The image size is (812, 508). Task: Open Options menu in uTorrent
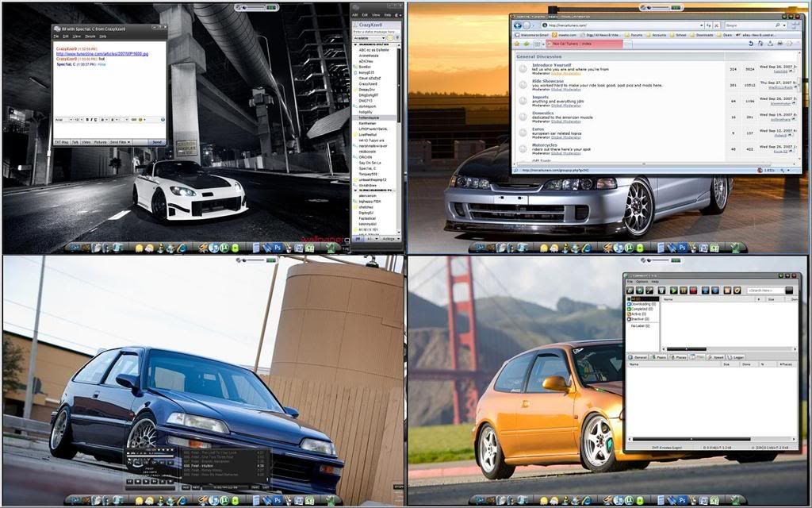[x=642, y=282]
